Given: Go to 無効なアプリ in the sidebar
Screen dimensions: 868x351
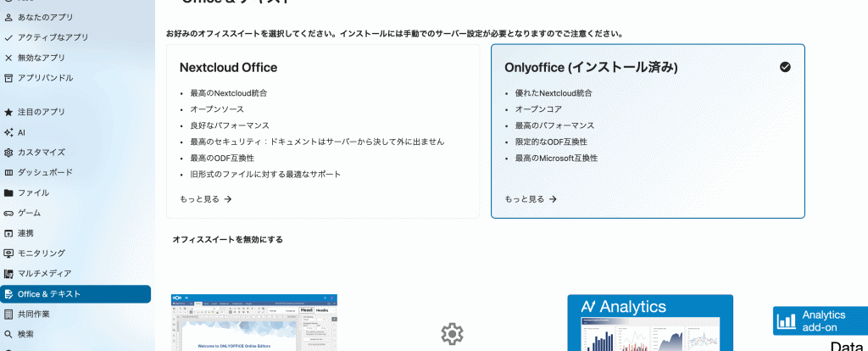Looking at the screenshot, I should (41, 58).
